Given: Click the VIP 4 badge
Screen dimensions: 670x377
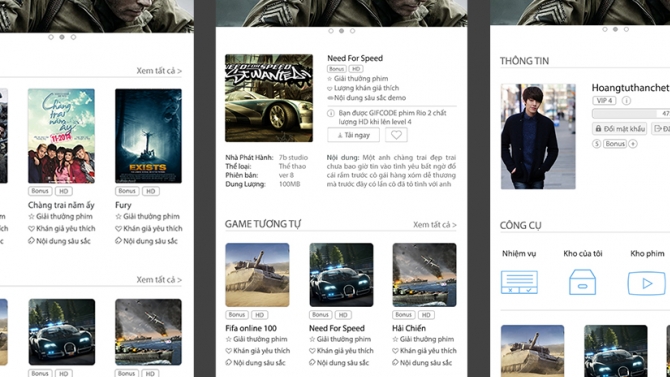Looking at the screenshot, I should [x=604, y=101].
